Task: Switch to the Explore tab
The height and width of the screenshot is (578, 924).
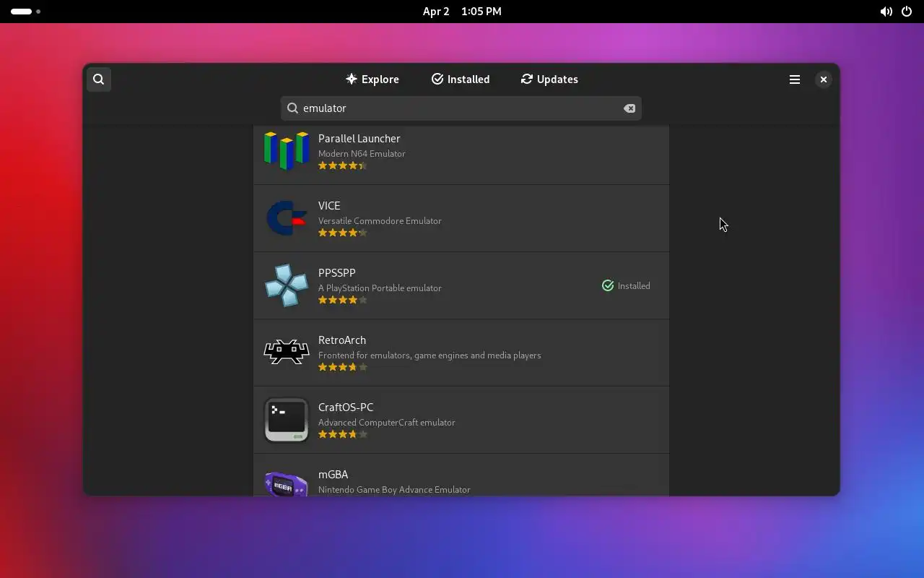Action: 372,79
